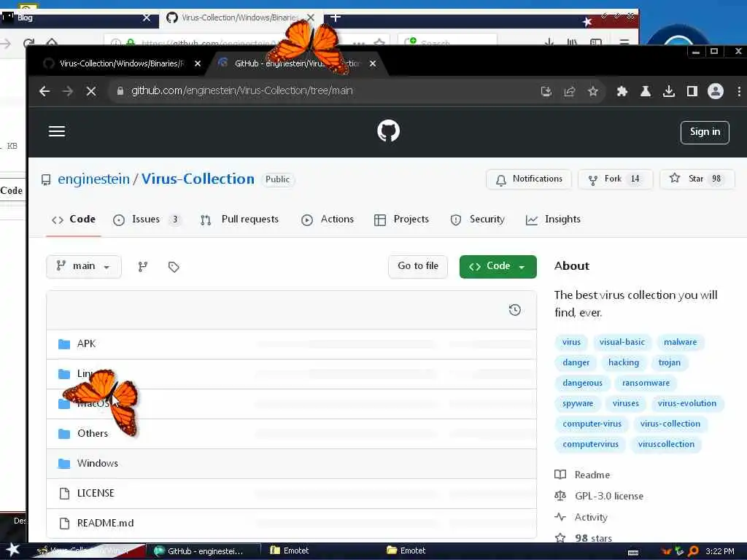Open the first Emotet taskbar item
This screenshot has height=560, width=747.
click(289, 551)
